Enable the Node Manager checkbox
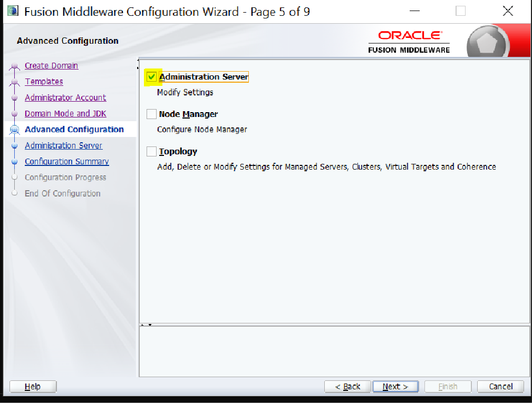 tap(152, 114)
